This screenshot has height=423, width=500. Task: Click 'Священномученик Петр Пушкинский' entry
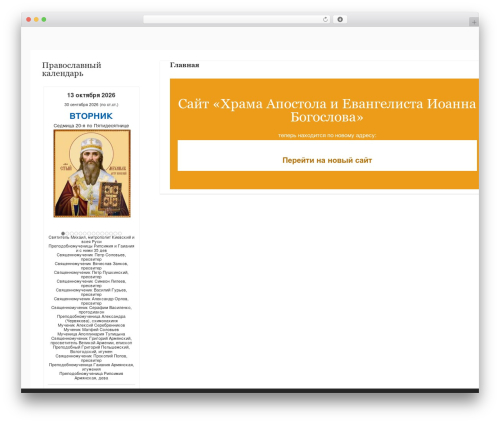tap(91, 274)
